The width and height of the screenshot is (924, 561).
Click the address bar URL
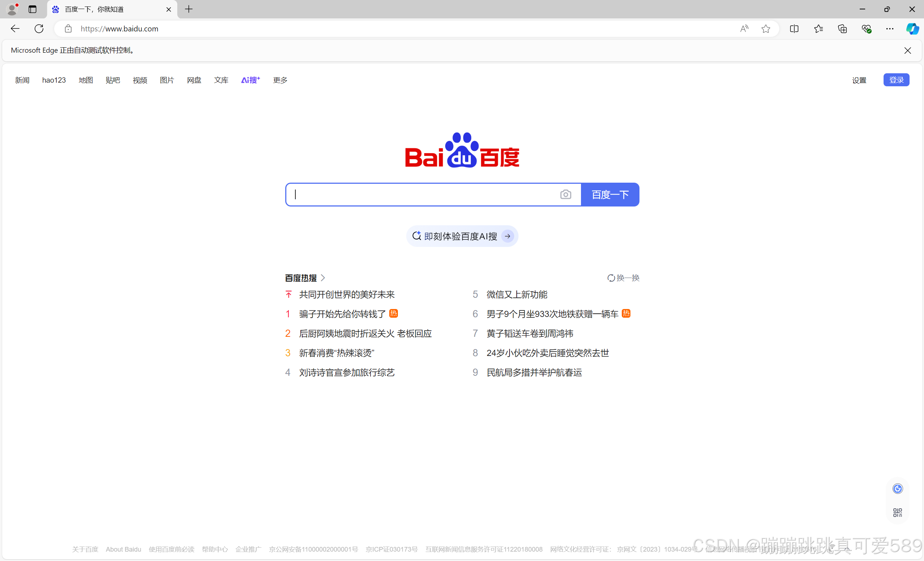click(120, 29)
